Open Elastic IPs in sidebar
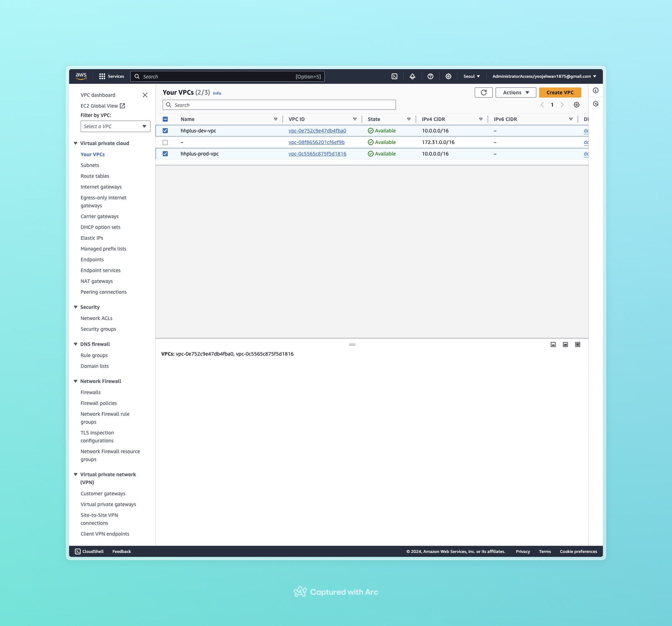 (x=92, y=238)
